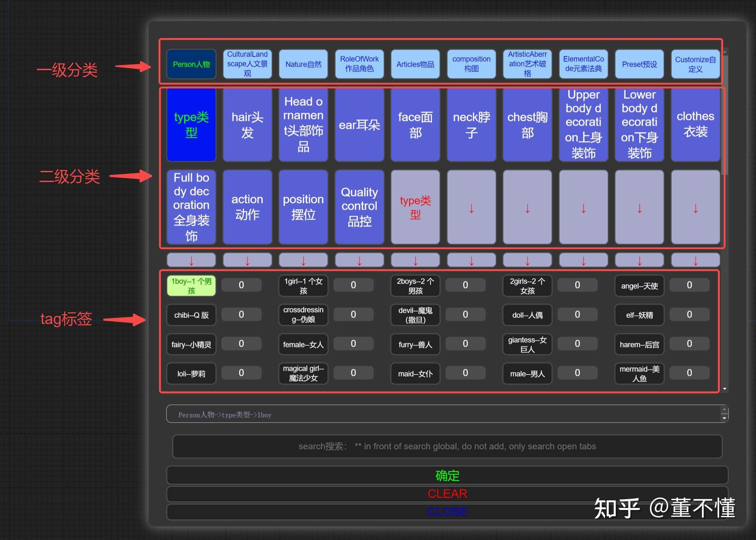Select the position摆位 subcategory
Image resolution: width=756 pixels, height=540 pixels.
click(x=303, y=207)
